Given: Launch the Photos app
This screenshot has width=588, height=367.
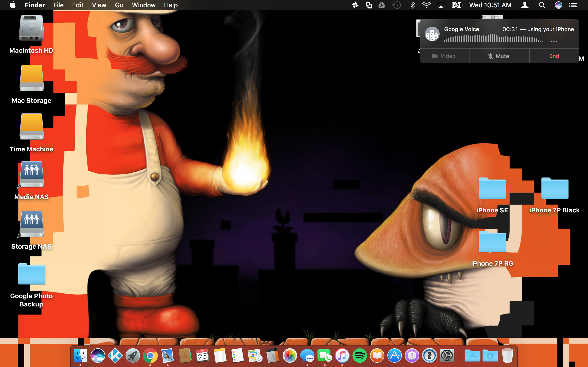Looking at the screenshot, I should 290,356.
